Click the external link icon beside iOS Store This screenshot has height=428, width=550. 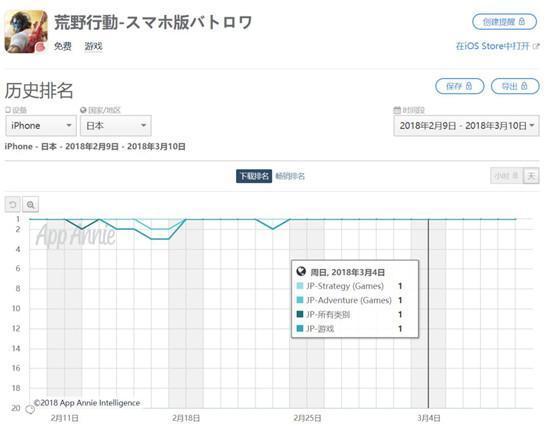click(x=536, y=46)
